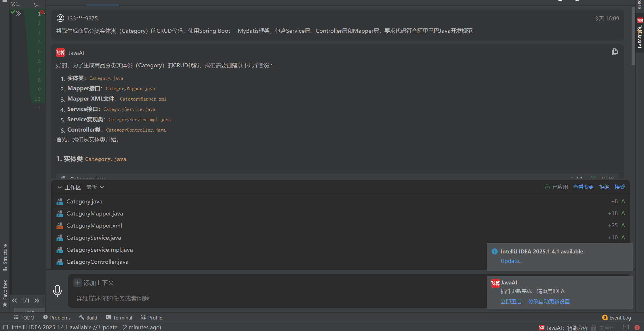
Task: Select CategoryService.java in the workspace list
Action: [340, 238]
